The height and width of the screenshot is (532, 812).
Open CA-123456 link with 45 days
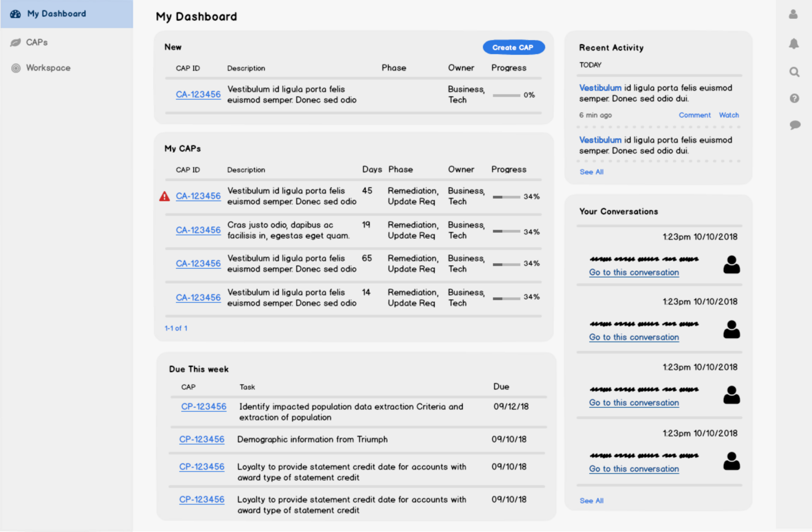click(198, 196)
